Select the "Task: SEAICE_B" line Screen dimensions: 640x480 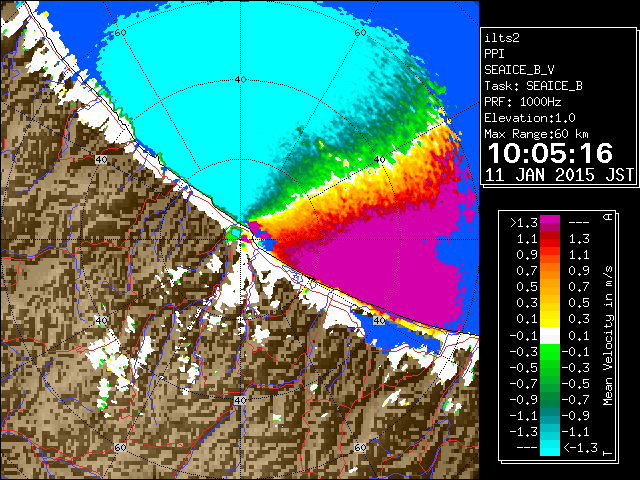coord(533,86)
